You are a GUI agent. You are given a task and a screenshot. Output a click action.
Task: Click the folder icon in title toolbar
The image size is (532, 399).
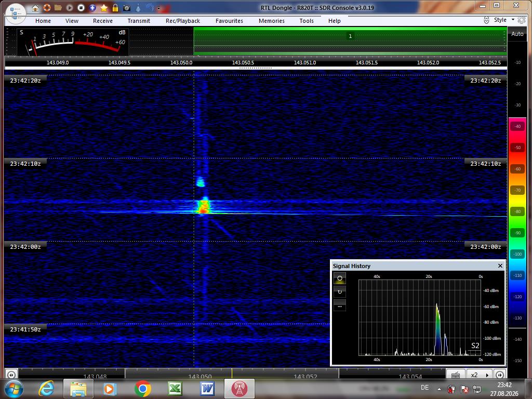58,8
